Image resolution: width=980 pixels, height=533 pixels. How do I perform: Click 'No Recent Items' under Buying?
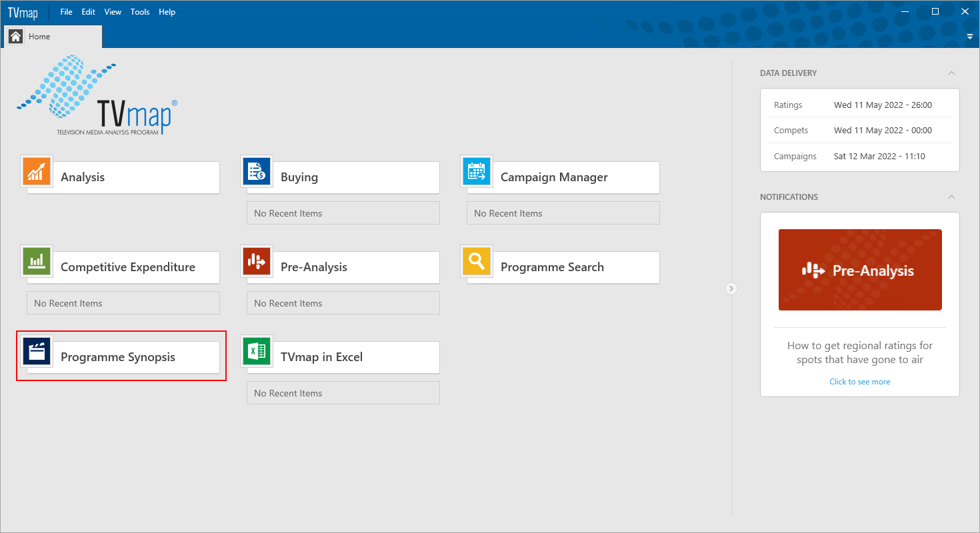click(x=343, y=213)
